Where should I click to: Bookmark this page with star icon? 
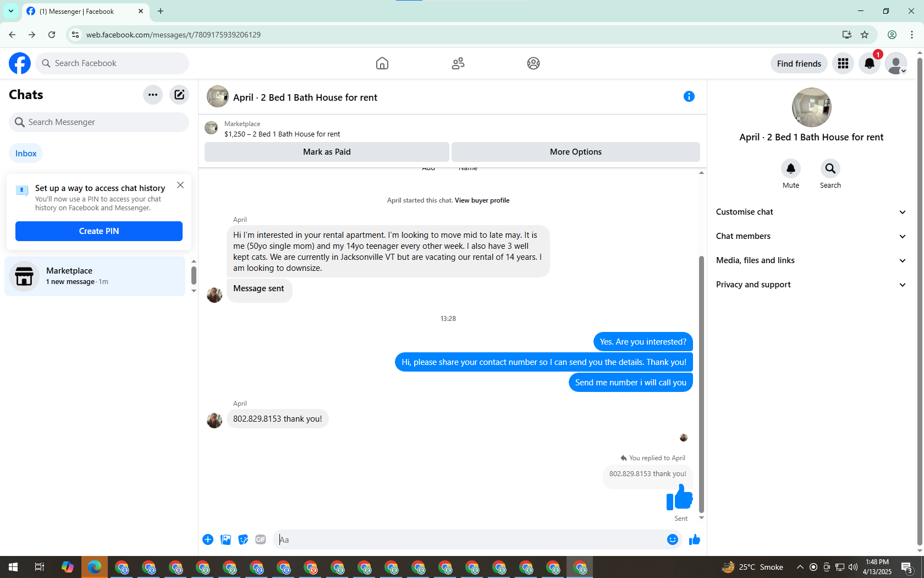[865, 35]
